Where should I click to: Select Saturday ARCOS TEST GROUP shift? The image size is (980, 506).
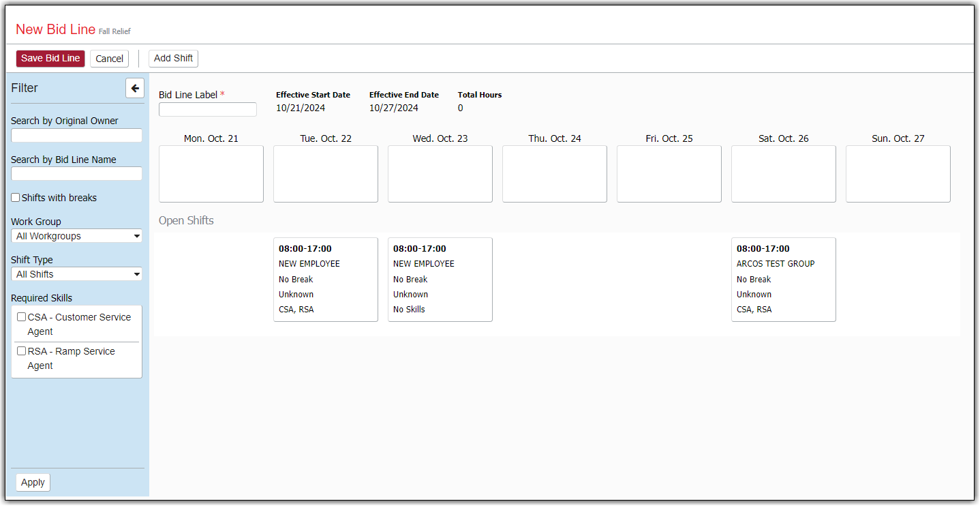pos(784,280)
